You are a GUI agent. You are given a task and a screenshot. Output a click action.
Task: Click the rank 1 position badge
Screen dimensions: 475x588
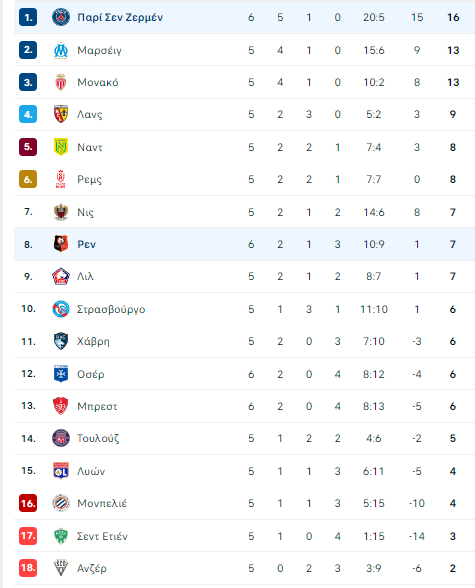click(28, 17)
